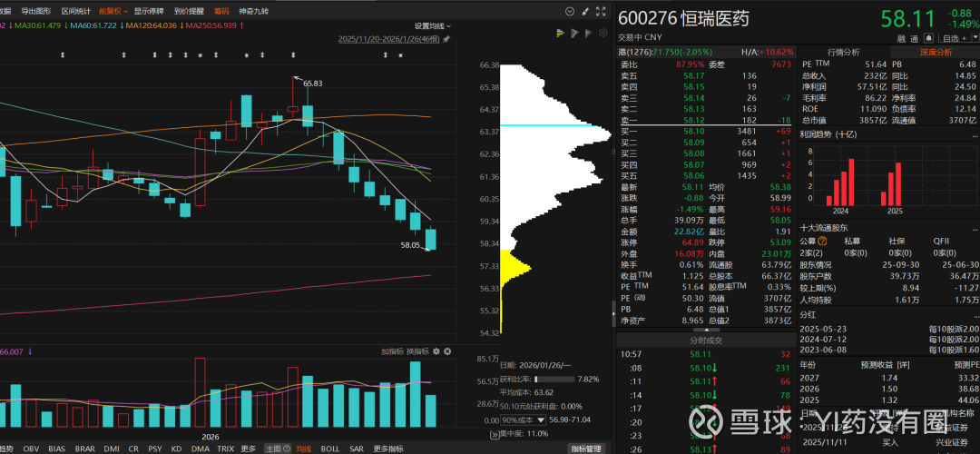Click the price alert bell icon
The height and width of the screenshot is (454, 980).
(929, 38)
